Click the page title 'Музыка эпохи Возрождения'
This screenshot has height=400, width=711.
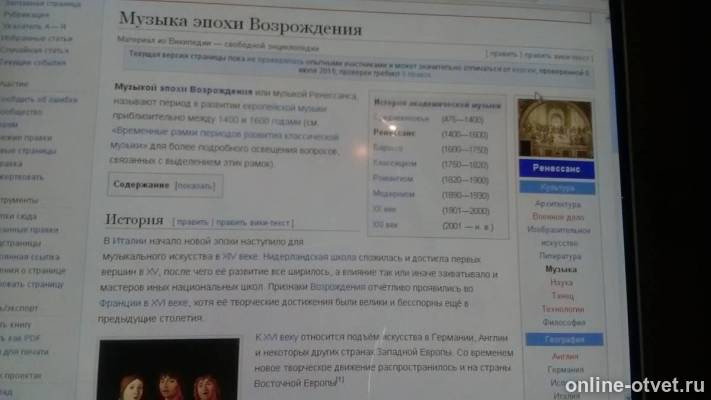(x=240, y=24)
